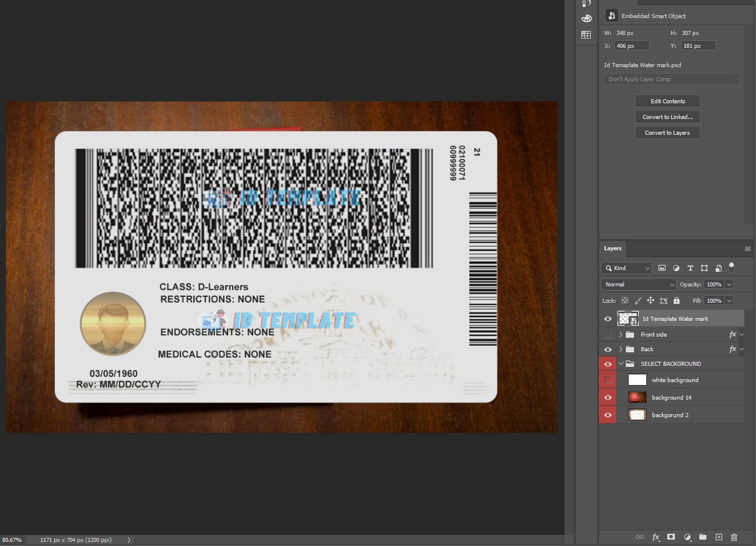Create new adjustment layer icon
Screen dimensions: 756x546
coord(687,537)
